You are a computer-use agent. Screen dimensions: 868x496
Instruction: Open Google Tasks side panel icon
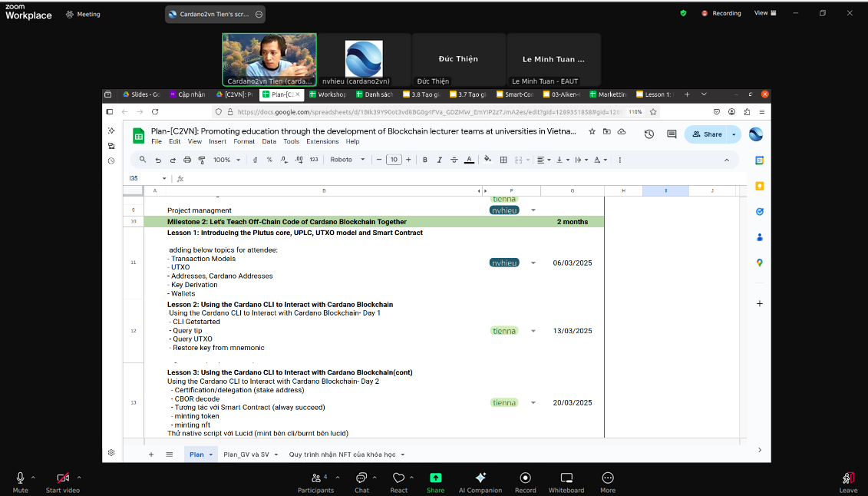point(760,211)
